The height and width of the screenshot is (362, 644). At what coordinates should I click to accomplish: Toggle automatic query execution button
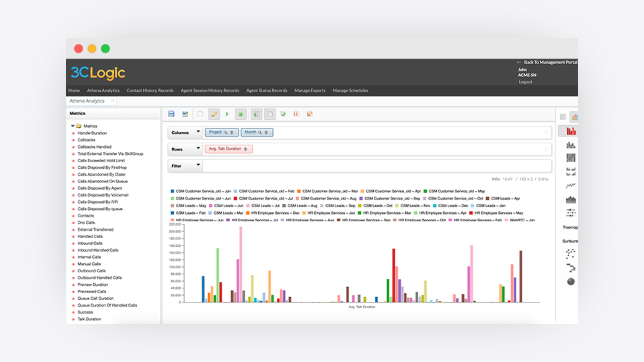point(240,114)
